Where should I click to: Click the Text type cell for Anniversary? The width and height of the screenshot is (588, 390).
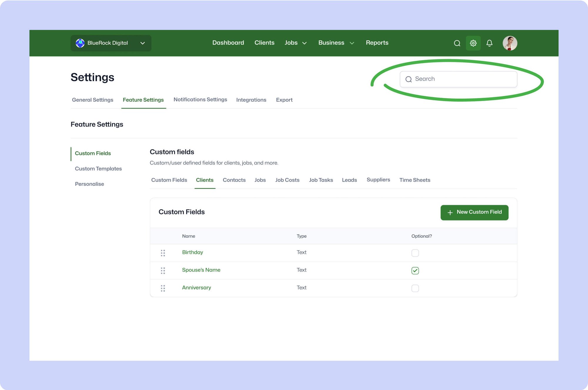[301, 288]
